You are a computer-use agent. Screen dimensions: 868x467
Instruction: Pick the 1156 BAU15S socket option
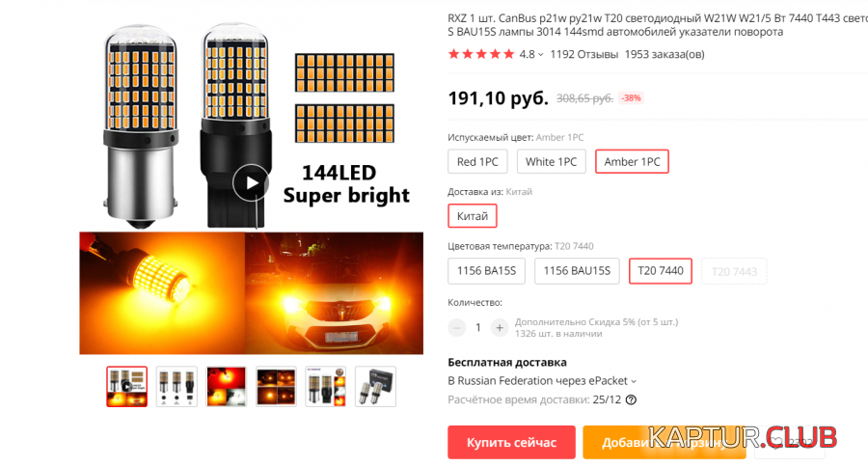577,271
